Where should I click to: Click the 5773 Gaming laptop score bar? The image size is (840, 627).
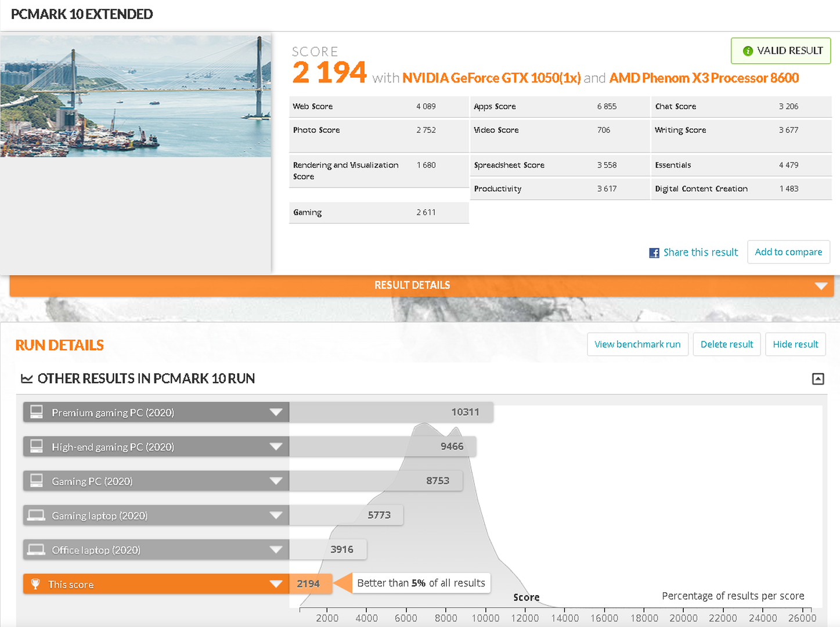pos(346,516)
